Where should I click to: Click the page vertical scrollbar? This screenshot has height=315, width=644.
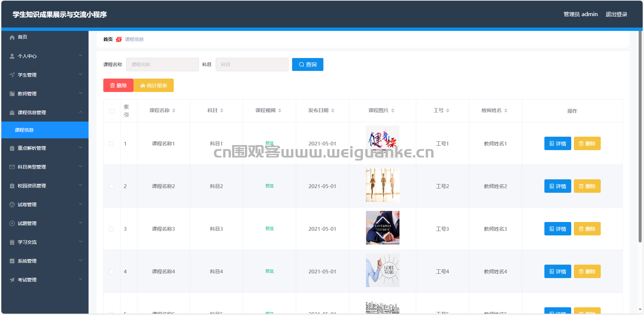point(640,137)
